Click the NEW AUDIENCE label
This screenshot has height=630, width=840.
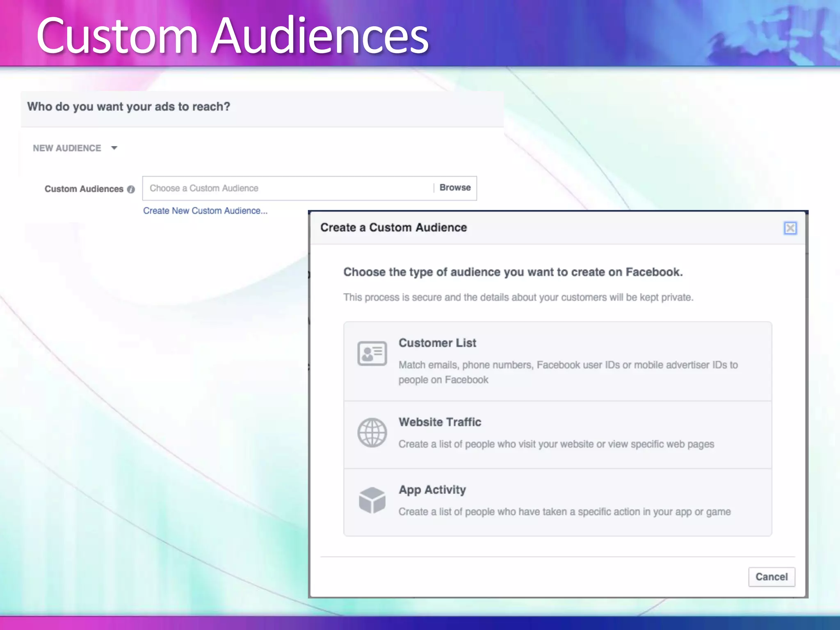[x=67, y=148]
